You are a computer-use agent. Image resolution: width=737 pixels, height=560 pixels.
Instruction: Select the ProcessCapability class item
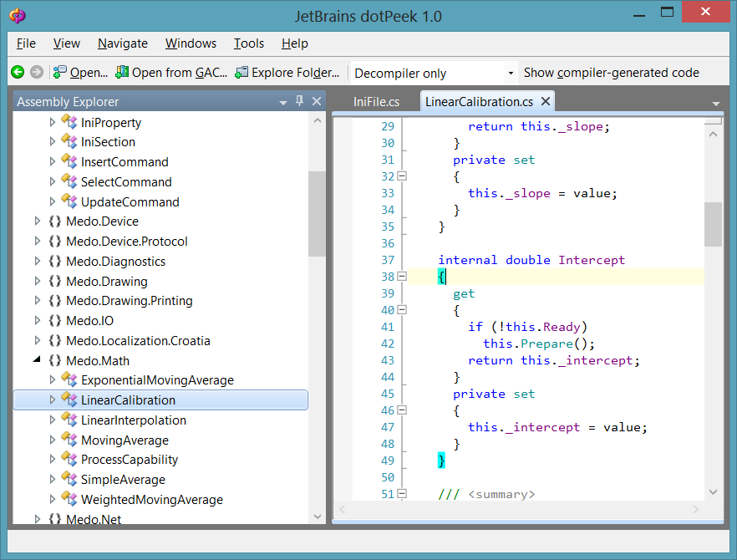coord(129,460)
